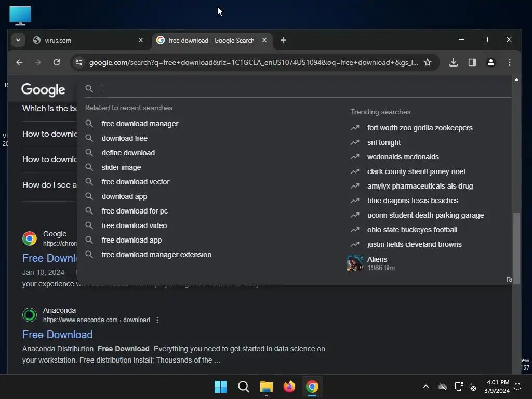Open Chrome downloads icon
The width and height of the screenshot is (532, 399).
(x=453, y=62)
